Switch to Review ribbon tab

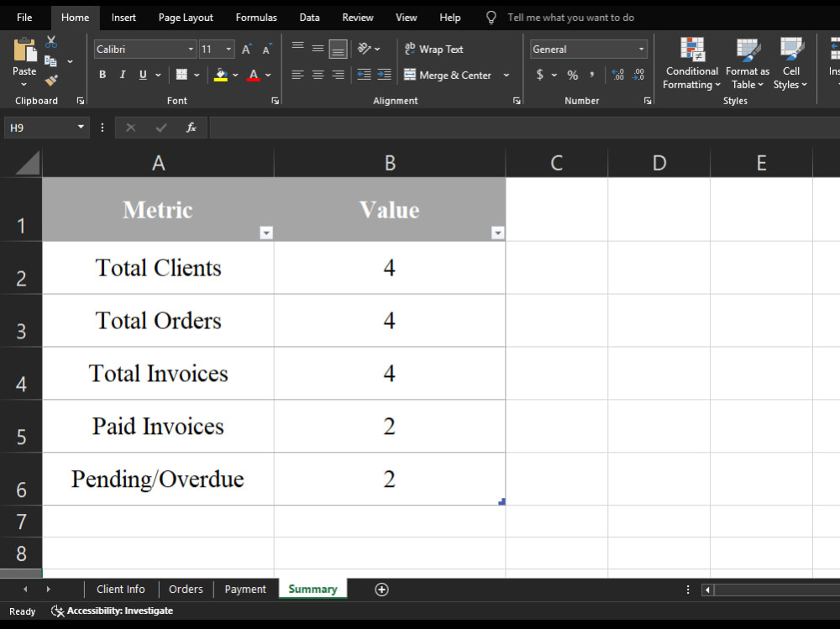[358, 18]
